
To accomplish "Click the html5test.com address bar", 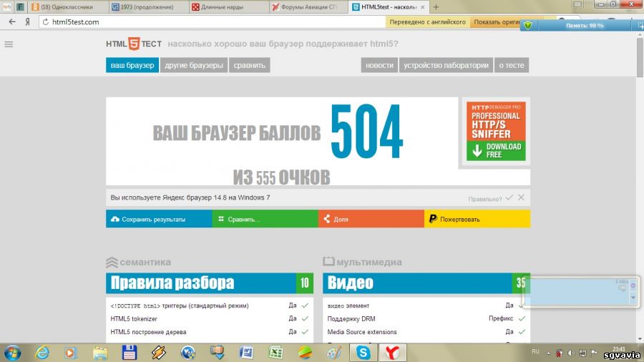I will 213,21.
